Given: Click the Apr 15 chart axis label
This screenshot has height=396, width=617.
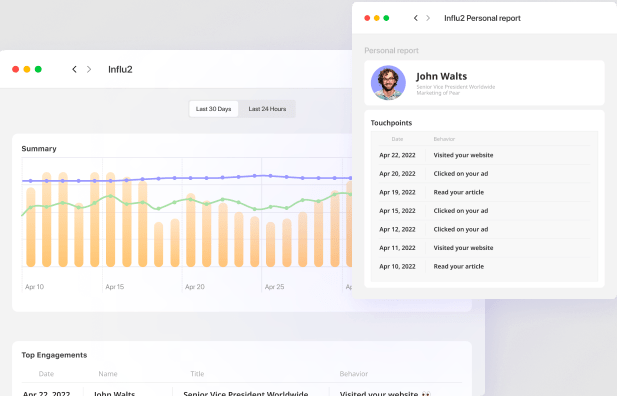Looking at the screenshot, I should tap(115, 287).
